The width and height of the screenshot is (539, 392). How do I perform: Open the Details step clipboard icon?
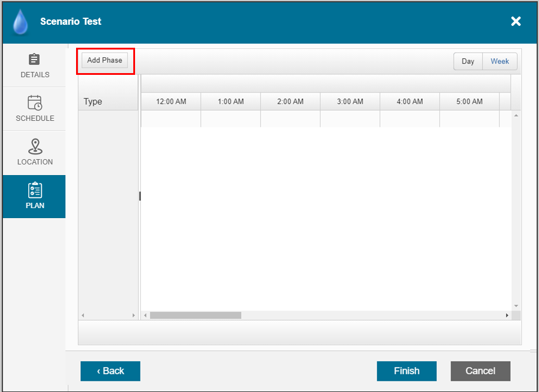point(35,60)
